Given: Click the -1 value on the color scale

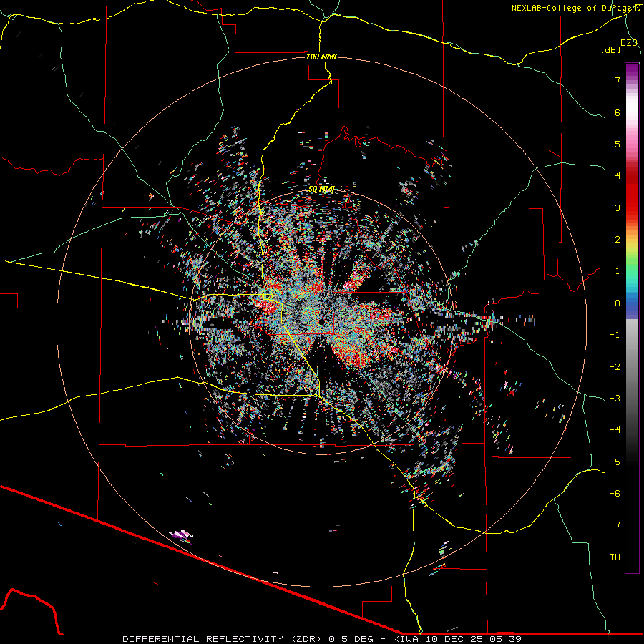Looking at the screenshot, I should [x=615, y=335].
